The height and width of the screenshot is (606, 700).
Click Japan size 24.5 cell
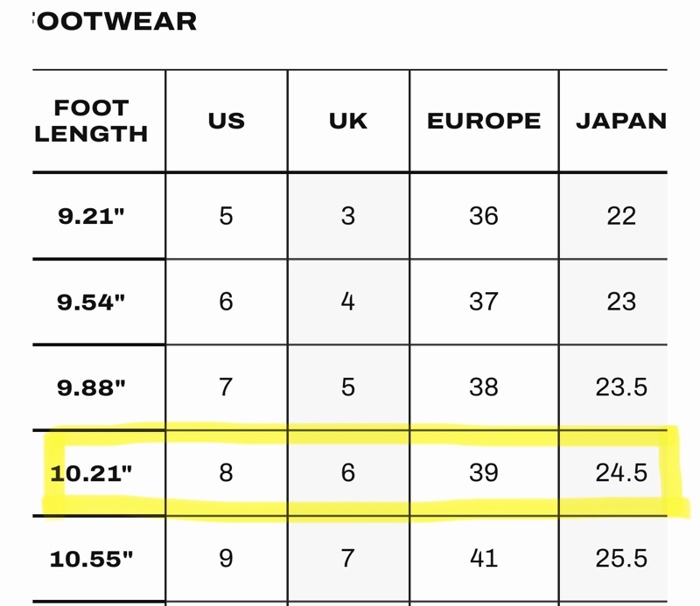pyautogui.click(x=621, y=472)
